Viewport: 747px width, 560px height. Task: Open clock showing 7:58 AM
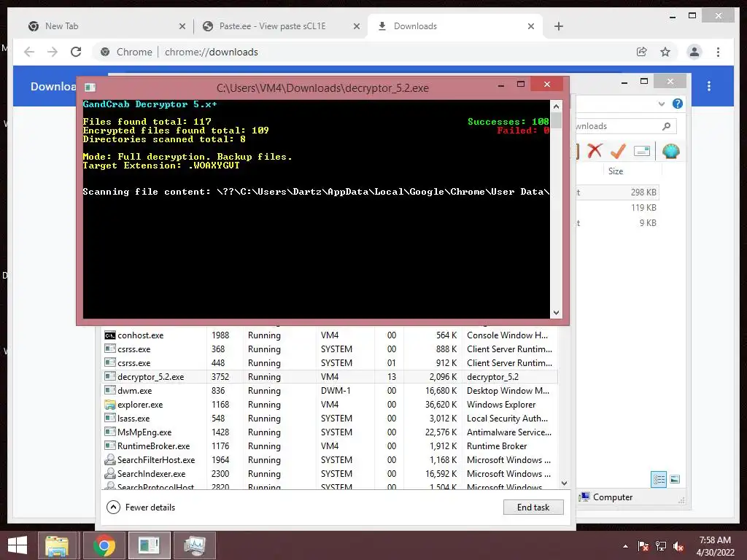point(715,546)
